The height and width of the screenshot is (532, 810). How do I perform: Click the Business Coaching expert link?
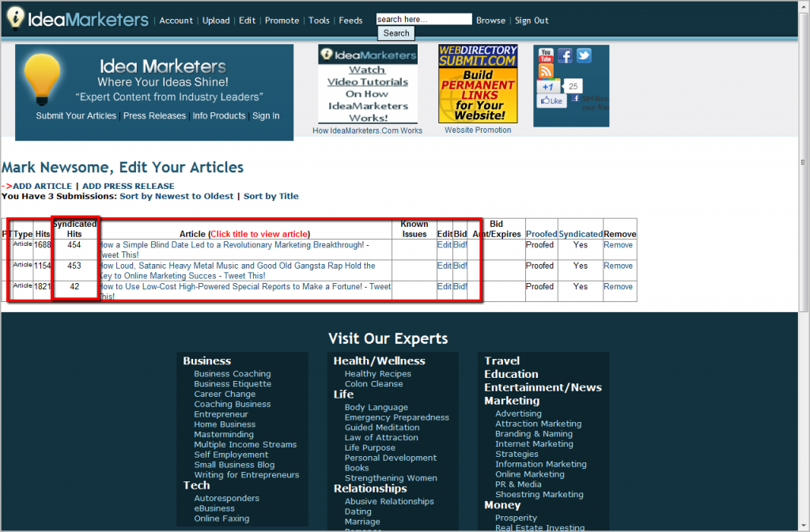[x=232, y=373]
